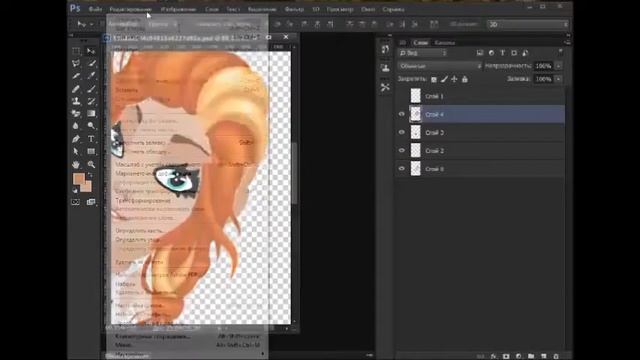This screenshot has height=360, width=640.
Task: Open the Фильтр menu
Action: [294, 9]
